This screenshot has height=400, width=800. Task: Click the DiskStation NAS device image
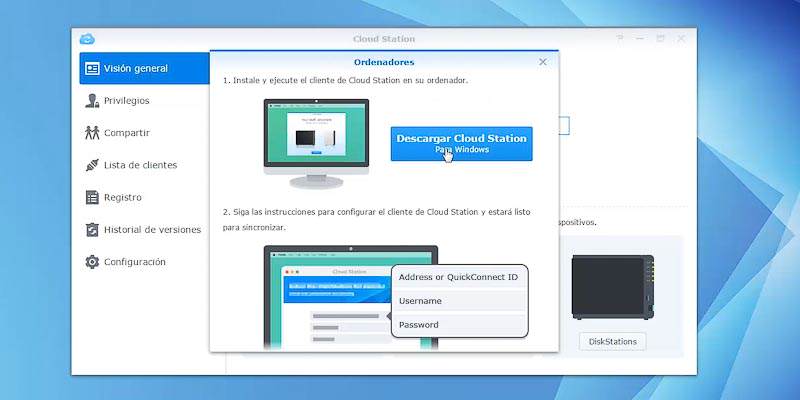[613, 287]
